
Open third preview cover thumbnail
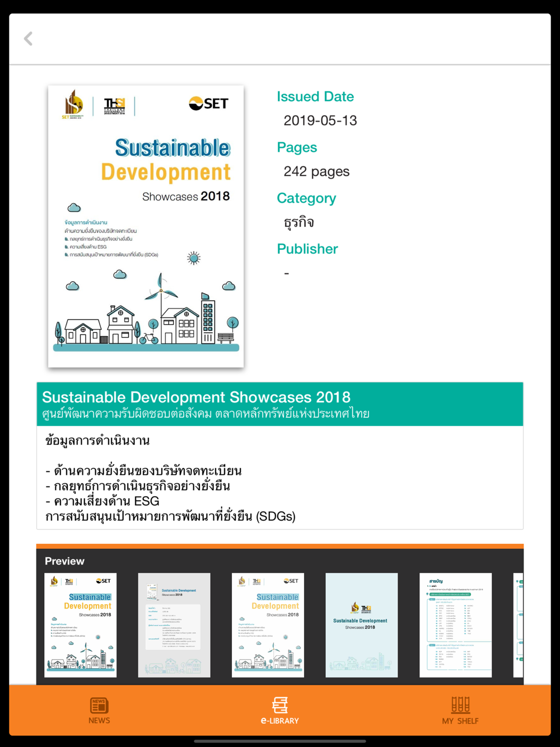(268, 625)
